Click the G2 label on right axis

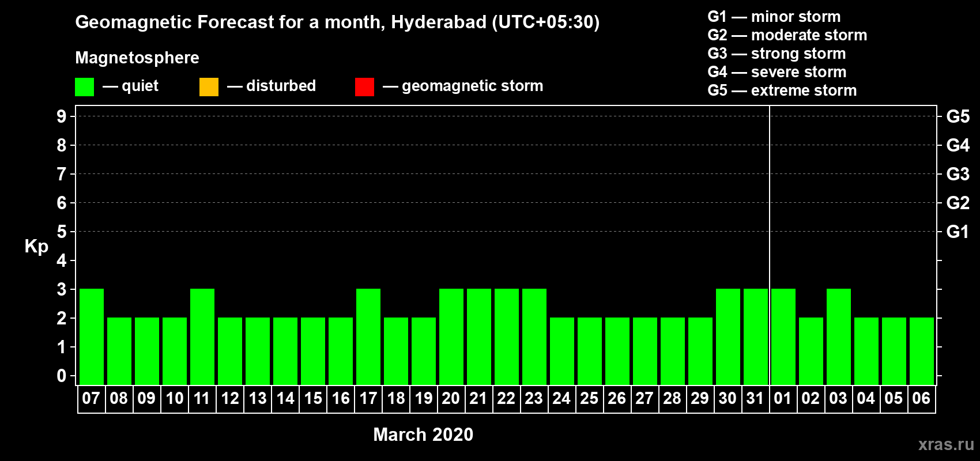coord(958,203)
